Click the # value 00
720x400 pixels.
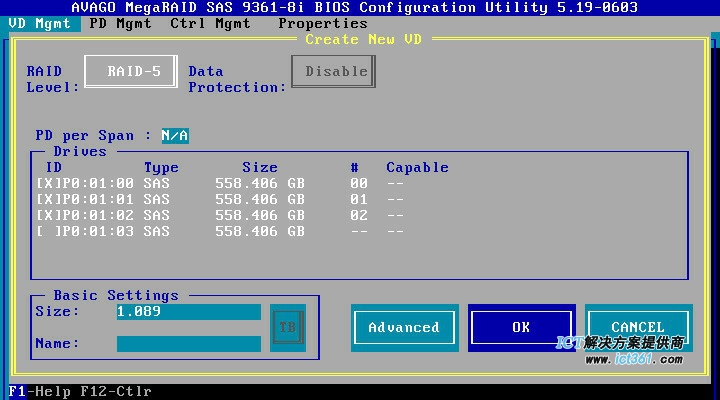click(359, 183)
